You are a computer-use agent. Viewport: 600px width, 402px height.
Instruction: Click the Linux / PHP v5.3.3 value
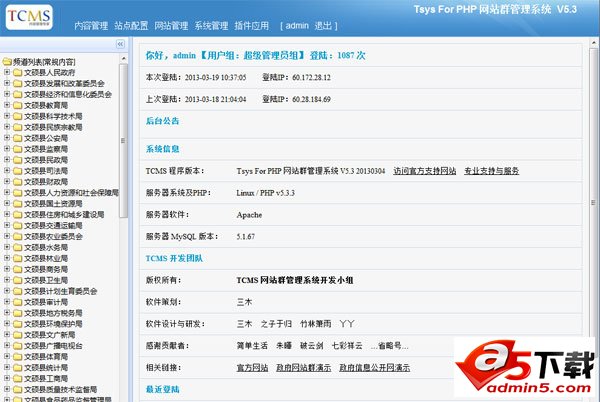[266, 193]
